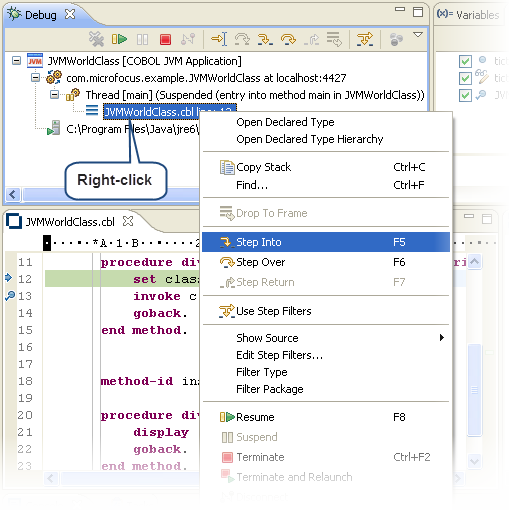Click Disconnect icon in Debug toolbar
The width and height of the screenshot is (510, 512).
188,39
